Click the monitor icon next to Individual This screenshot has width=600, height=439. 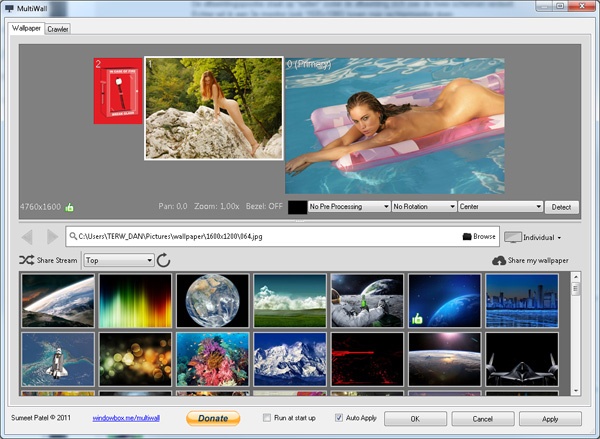click(x=512, y=237)
